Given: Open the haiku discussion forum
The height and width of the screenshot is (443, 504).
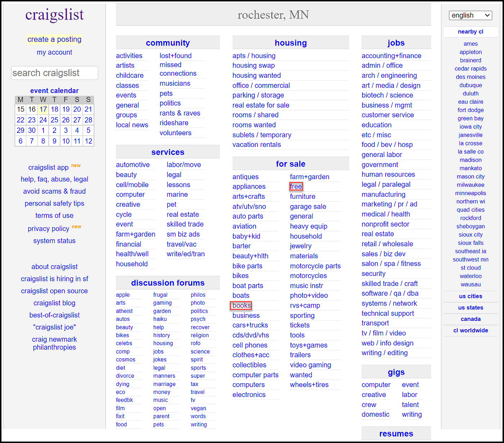Looking at the screenshot, I should [x=160, y=319].
